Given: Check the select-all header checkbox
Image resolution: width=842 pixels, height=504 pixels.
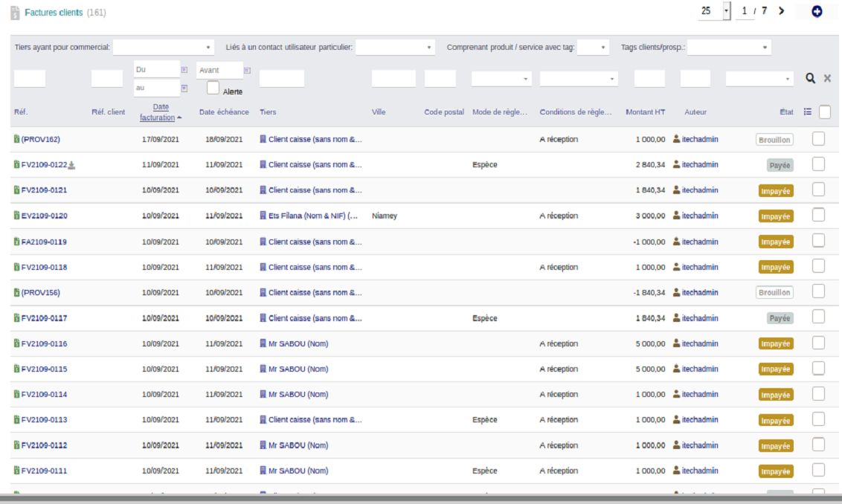Looking at the screenshot, I should (x=825, y=112).
